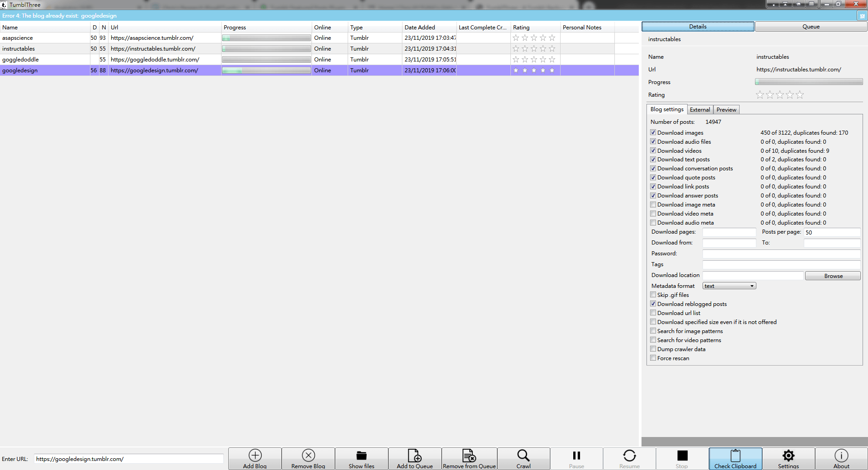Set fourth star in Details rating
Viewport: 868px width, 470px height.
(x=790, y=95)
